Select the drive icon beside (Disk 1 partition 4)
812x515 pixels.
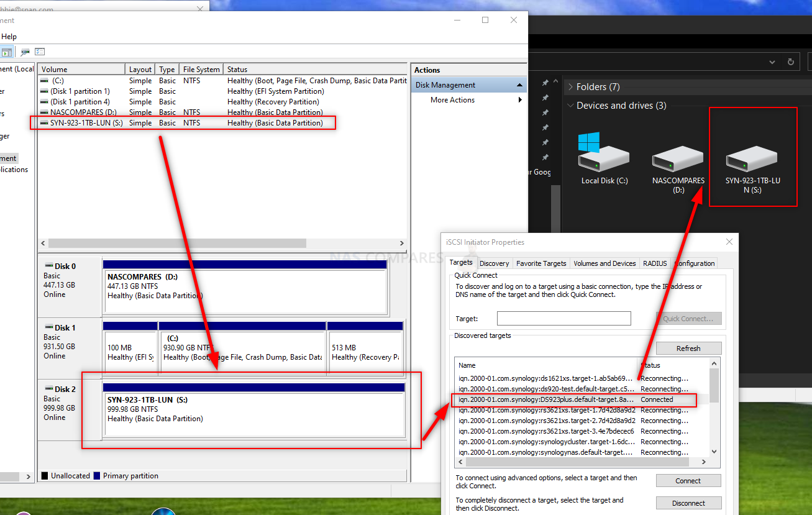pos(44,102)
